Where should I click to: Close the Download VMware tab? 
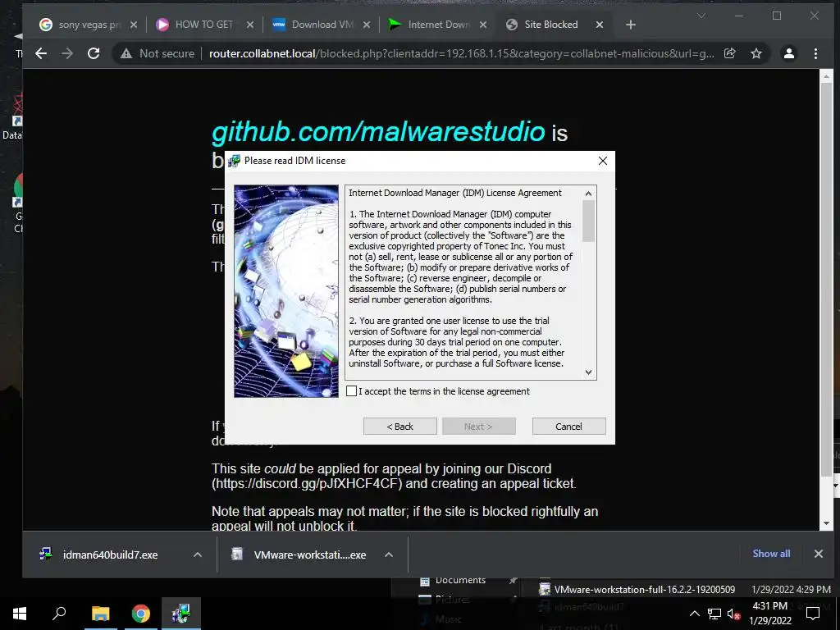tap(367, 25)
